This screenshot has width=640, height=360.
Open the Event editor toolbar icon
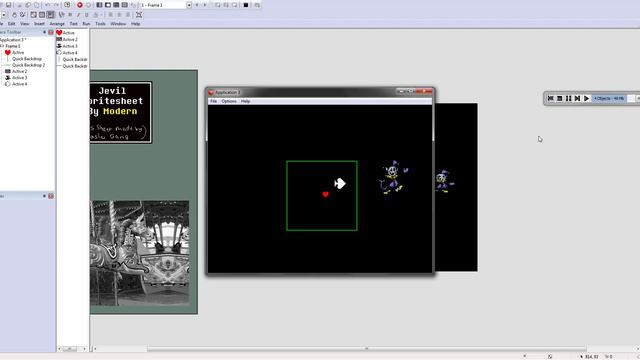(116, 5)
